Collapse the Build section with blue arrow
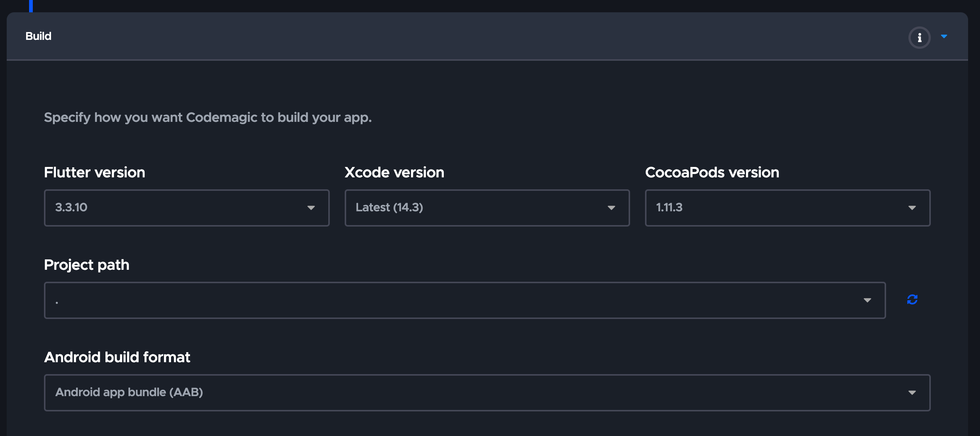The height and width of the screenshot is (436, 980). click(x=944, y=37)
